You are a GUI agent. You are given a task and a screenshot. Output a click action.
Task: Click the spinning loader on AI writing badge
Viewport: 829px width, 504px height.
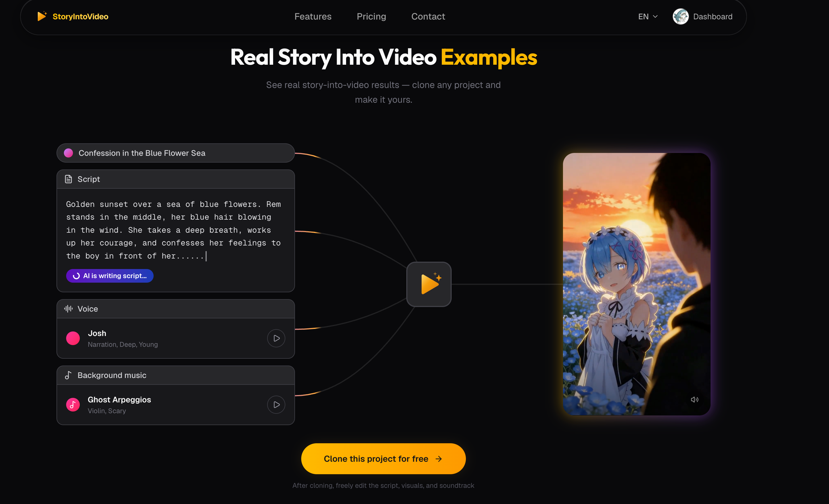pos(76,276)
